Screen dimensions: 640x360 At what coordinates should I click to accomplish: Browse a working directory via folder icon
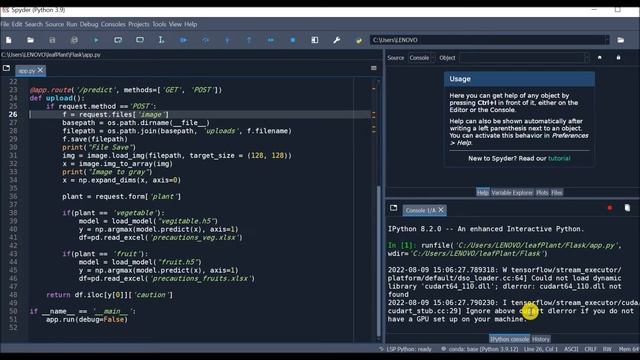coord(620,40)
